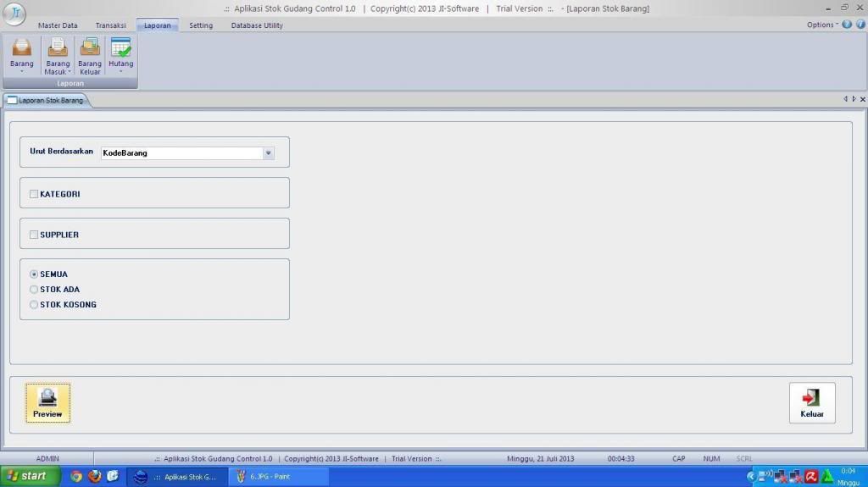Click the NUM indicator in status bar
The image size is (868, 487).
(x=711, y=459)
